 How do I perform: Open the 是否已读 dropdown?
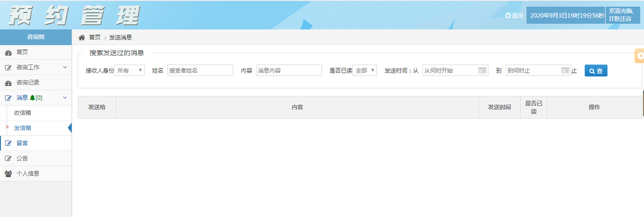(365, 70)
